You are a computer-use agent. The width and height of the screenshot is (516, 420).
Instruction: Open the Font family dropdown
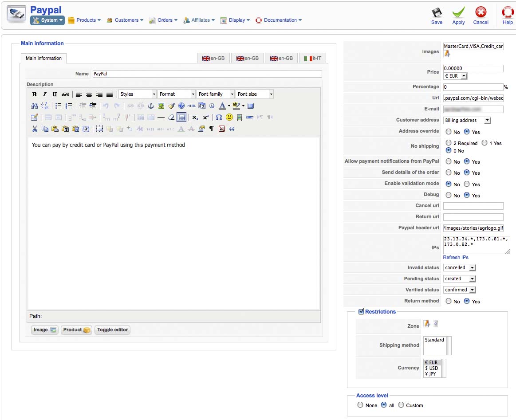click(216, 94)
